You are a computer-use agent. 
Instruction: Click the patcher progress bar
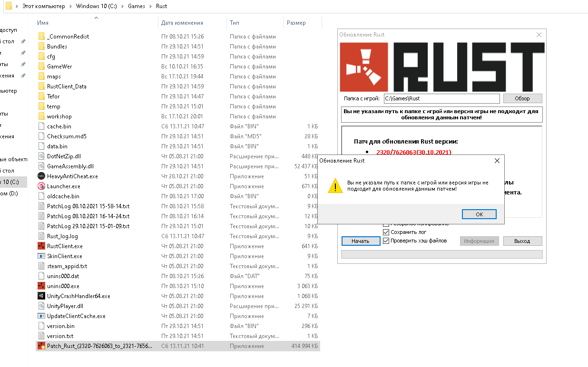pyautogui.click(x=442, y=254)
